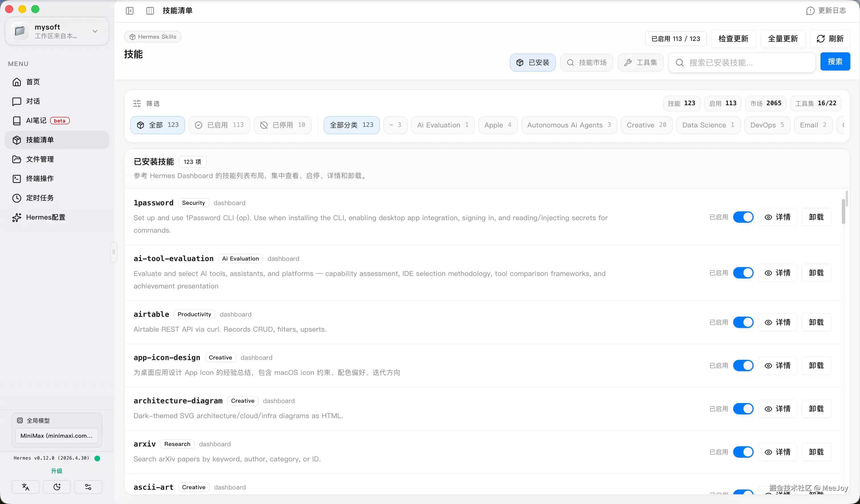Disable the ai-tool-evaluation skill toggle

coord(743,273)
